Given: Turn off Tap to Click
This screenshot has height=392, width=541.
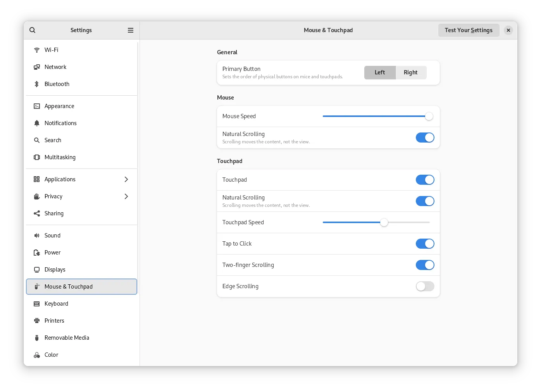Looking at the screenshot, I should click(425, 244).
